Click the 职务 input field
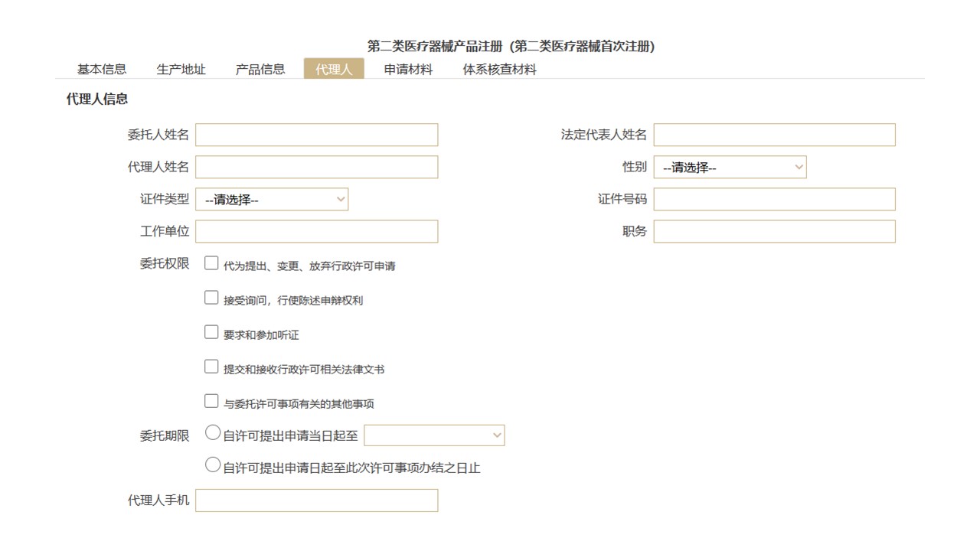Image resolution: width=980 pixels, height=551 pixels. point(773,231)
